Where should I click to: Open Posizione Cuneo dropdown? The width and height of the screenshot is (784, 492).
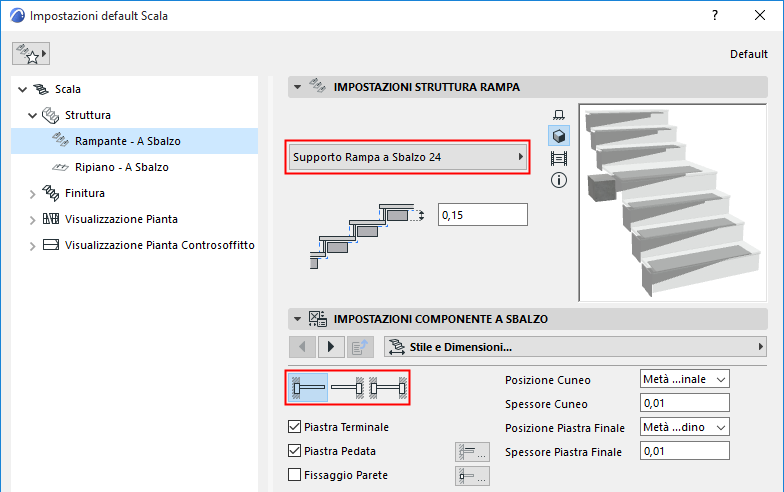(x=684, y=379)
